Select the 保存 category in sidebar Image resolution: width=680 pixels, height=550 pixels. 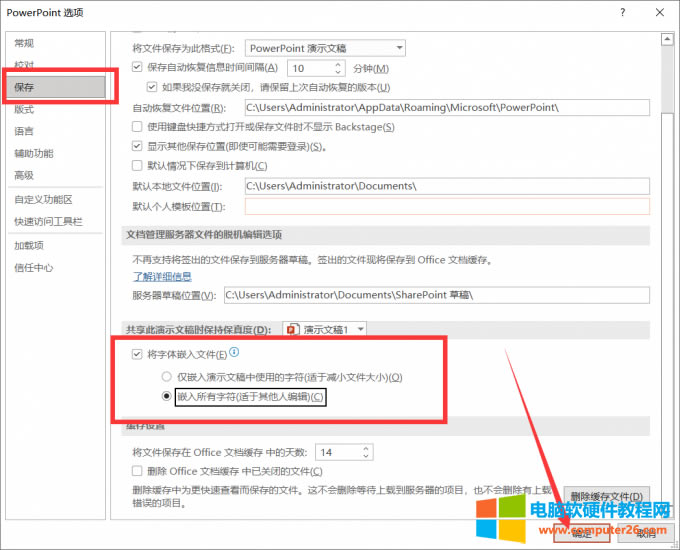pos(56,87)
